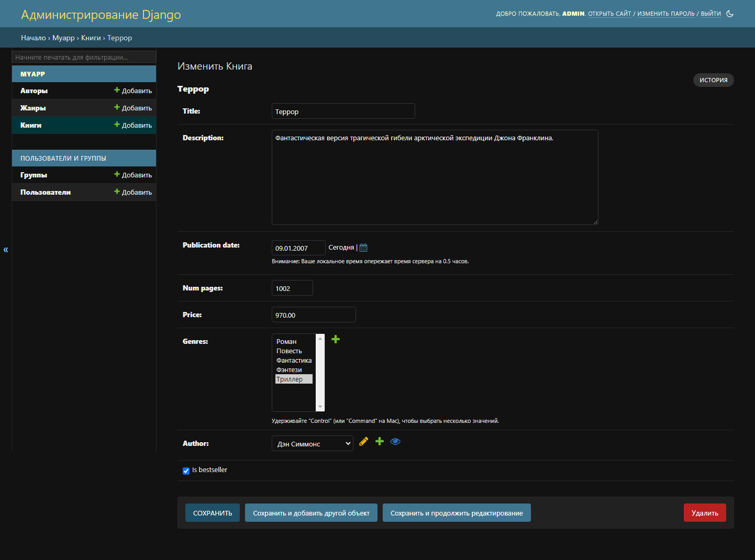This screenshot has height=560, width=755.
Task: Add a new genre with green plus
Action: point(336,339)
